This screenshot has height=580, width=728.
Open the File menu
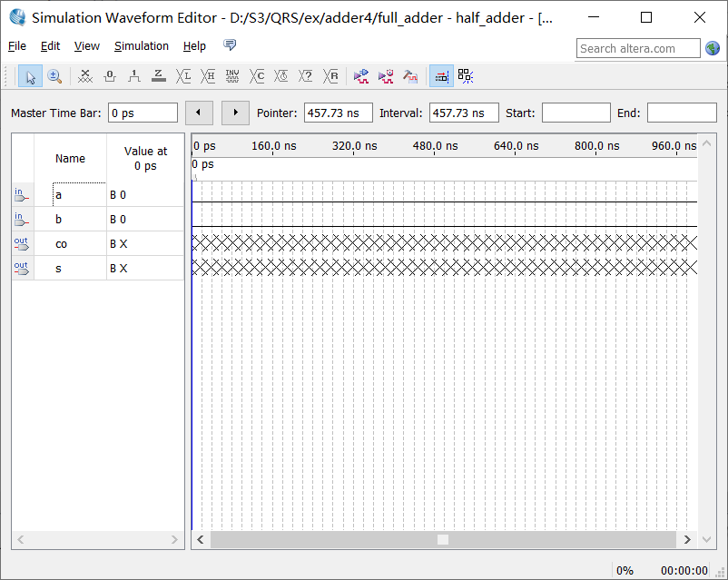(17, 46)
